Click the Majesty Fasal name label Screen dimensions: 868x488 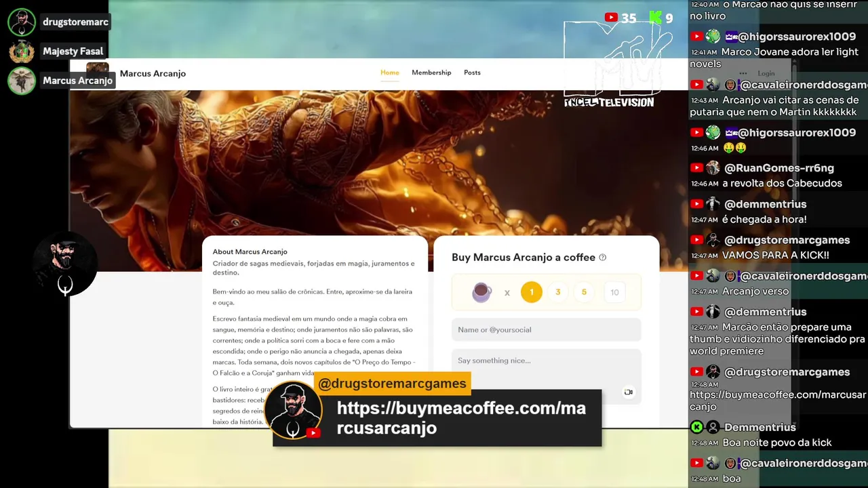[x=73, y=52]
